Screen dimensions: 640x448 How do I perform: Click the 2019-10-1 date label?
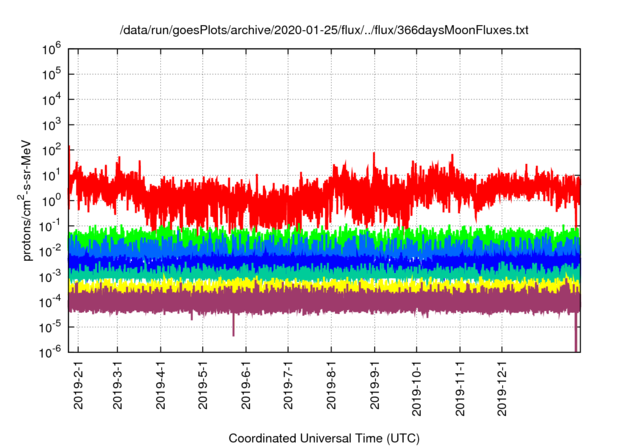coord(416,389)
